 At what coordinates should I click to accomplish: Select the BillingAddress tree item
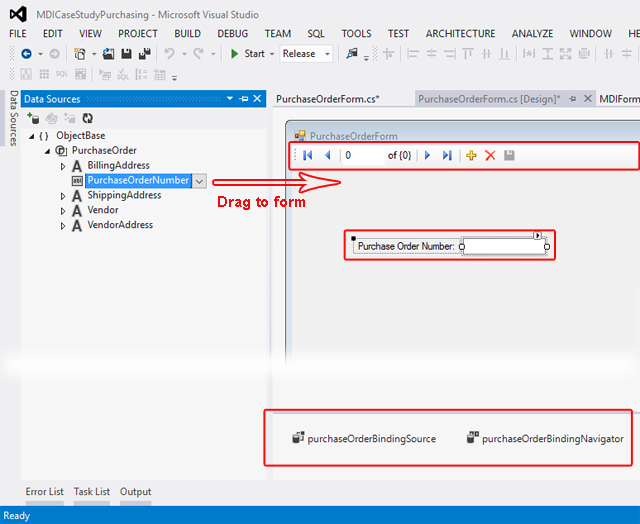coord(118,165)
